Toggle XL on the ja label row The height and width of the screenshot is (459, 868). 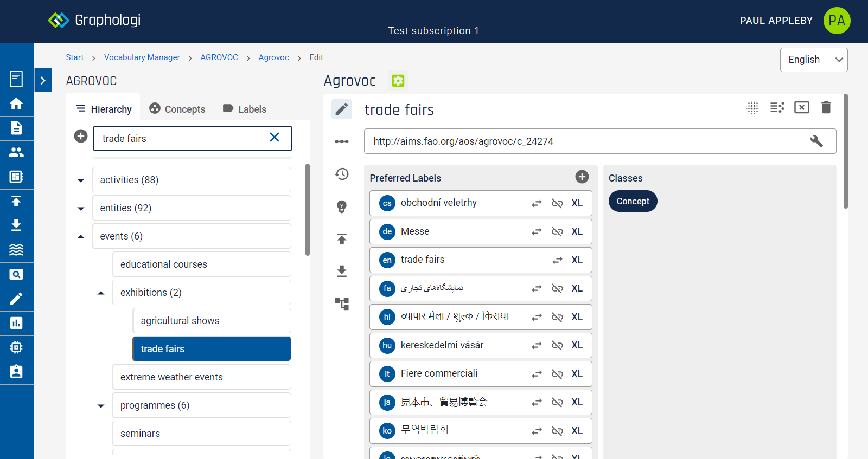[577, 402]
